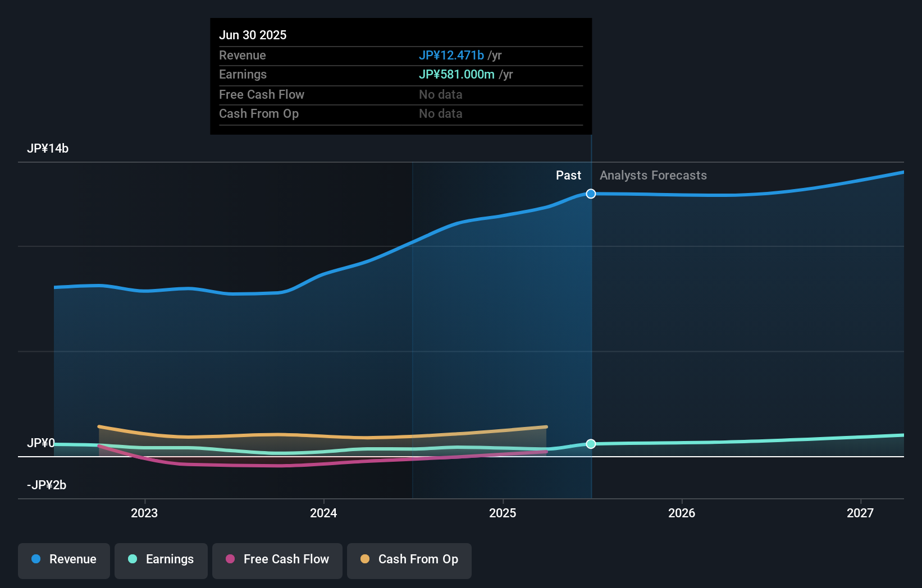Click the pink Free Cash Flow legend dot
Viewport: 922px width, 588px height.
click(230, 559)
